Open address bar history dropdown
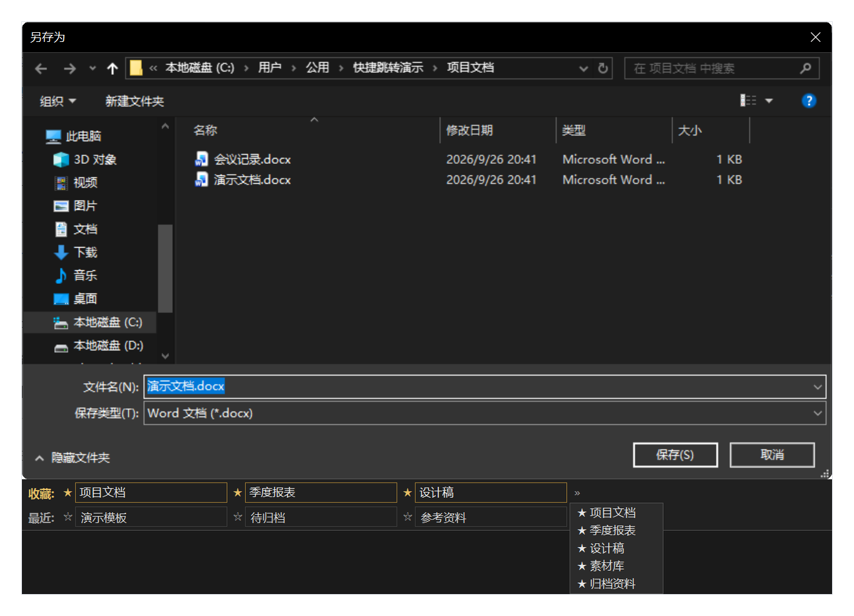 tap(584, 68)
